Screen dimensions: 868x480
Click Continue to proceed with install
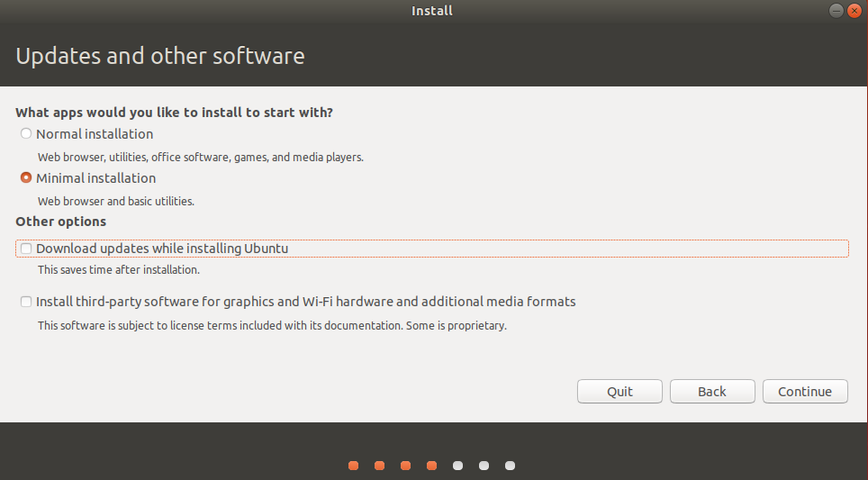(805, 392)
